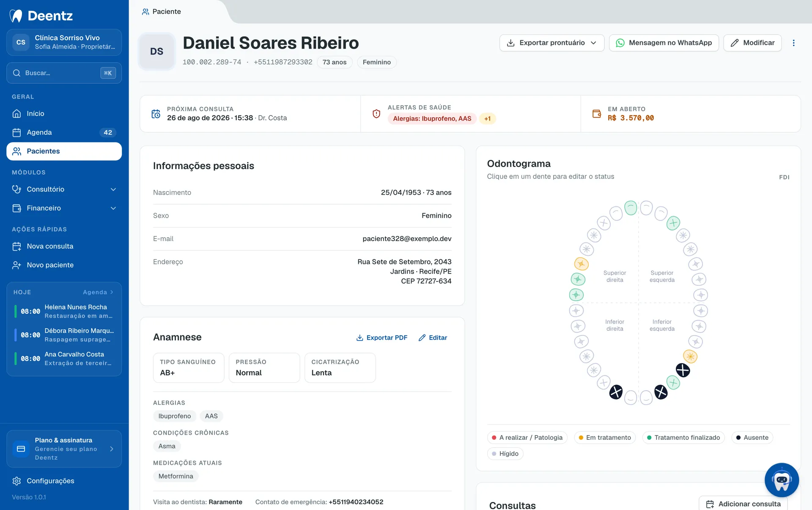
Task: Open the Clínica Sorriso Vivo account card
Action: coord(64,42)
